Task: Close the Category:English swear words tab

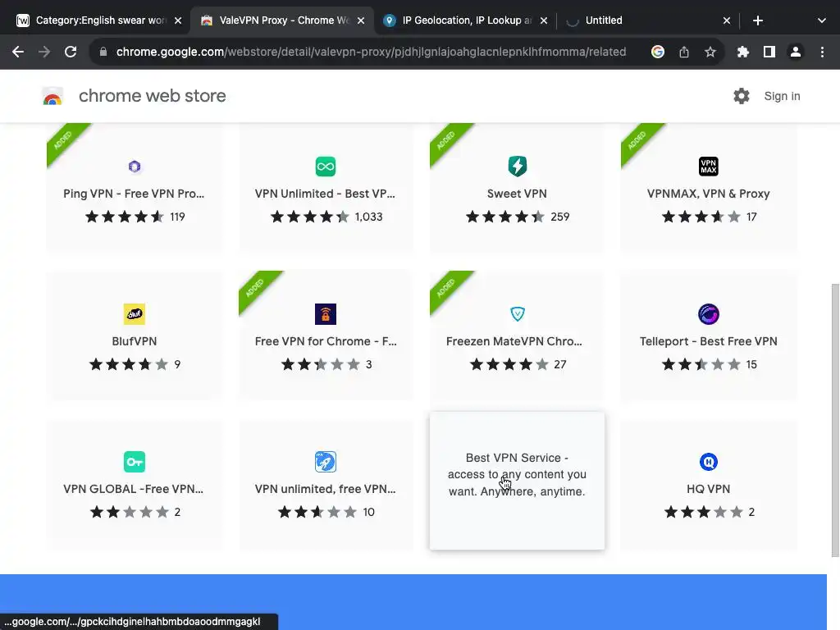Action: (178, 21)
